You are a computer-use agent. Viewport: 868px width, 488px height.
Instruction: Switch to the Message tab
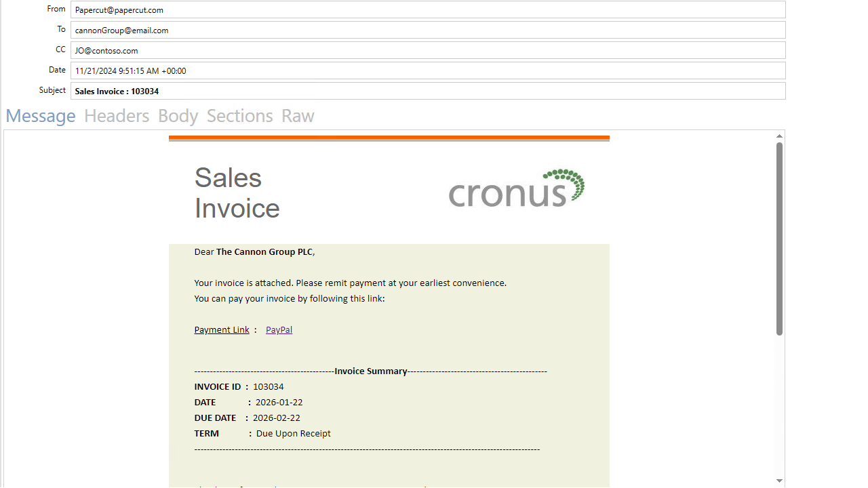click(41, 116)
